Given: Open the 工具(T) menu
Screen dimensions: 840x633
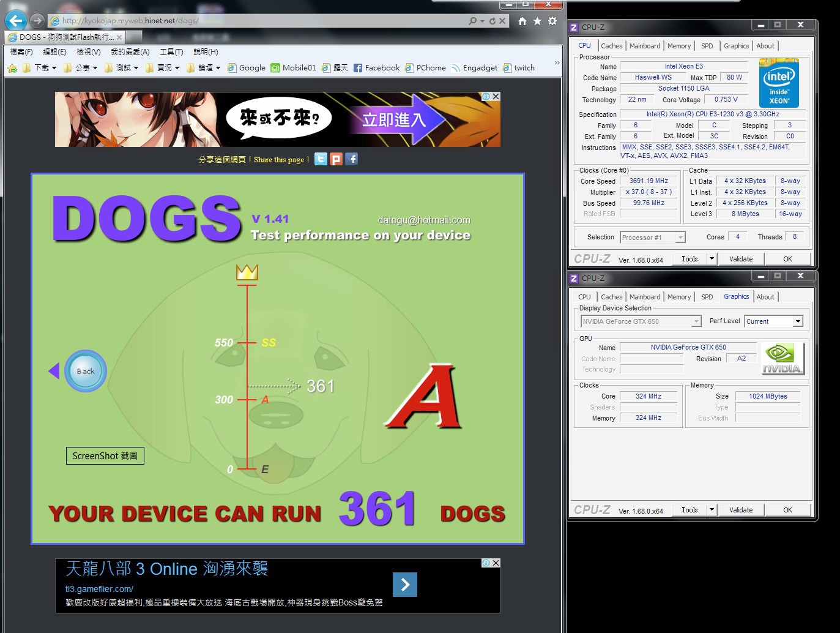Looking at the screenshot, I should click(171, 52).
